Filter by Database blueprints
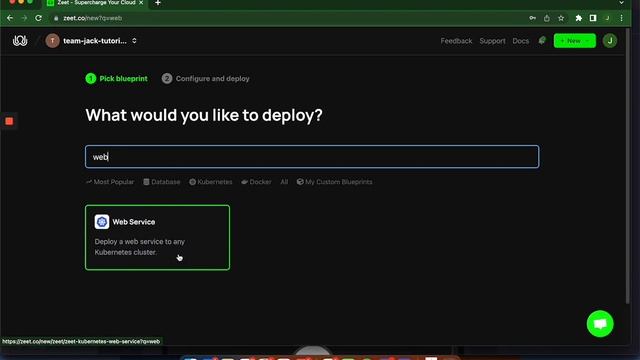The image size is (640, 360). pyautogui.click(x=162, y=182)
